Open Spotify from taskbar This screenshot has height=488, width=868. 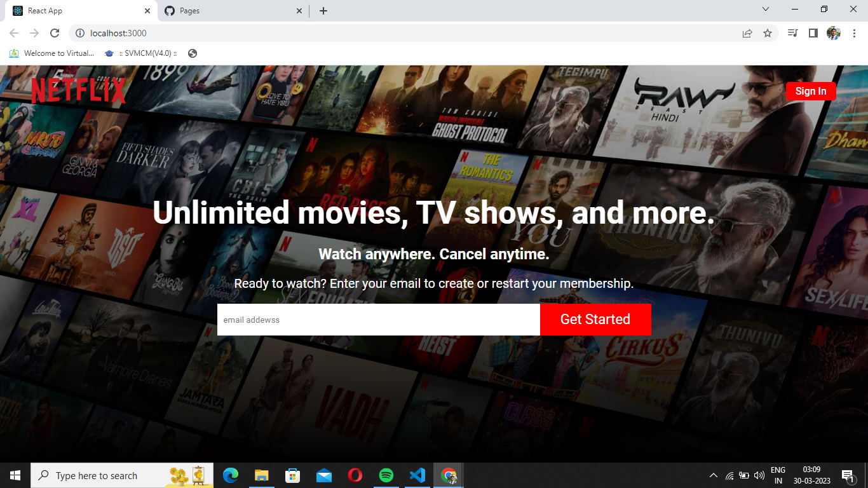[x=386, y=475]
